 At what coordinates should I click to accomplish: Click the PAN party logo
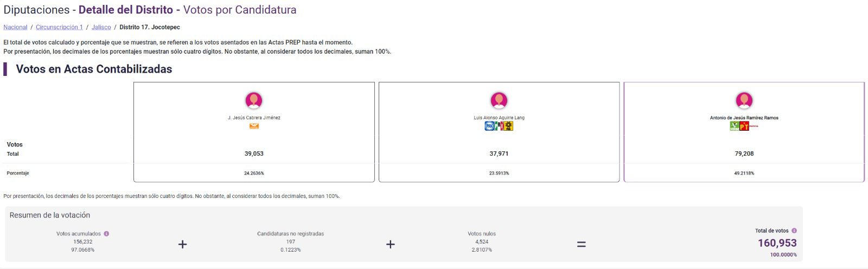[489, 126]
